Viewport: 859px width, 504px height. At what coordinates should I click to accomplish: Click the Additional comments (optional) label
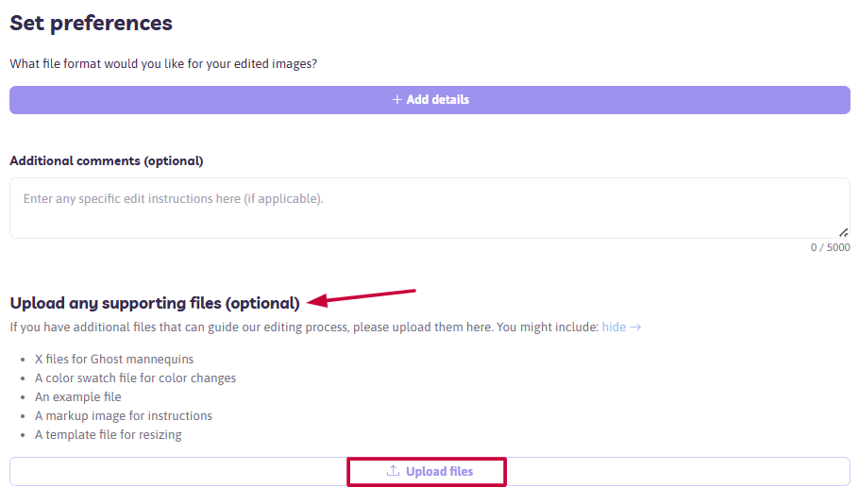(107, 161)
